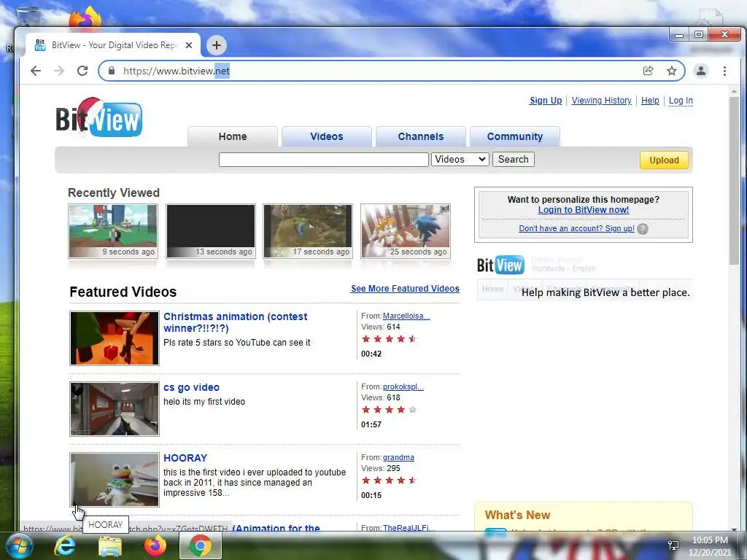Click the browser forward arrow
The height and width of the screenshot is (560, 747).
(x=59, y=71)
